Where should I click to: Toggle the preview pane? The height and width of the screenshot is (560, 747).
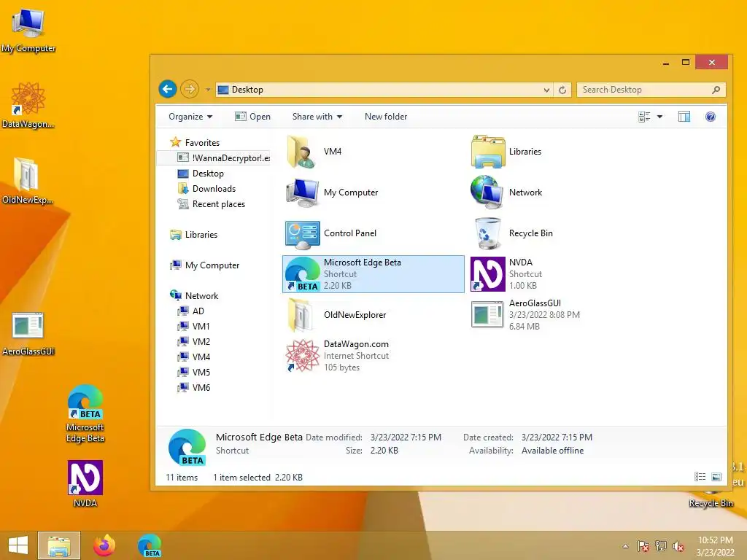684,117
